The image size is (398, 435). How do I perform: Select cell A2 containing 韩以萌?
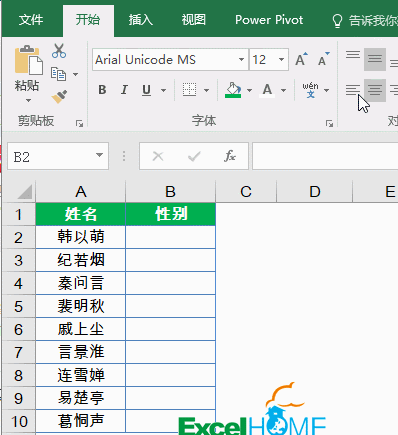(x=81, y=237)
